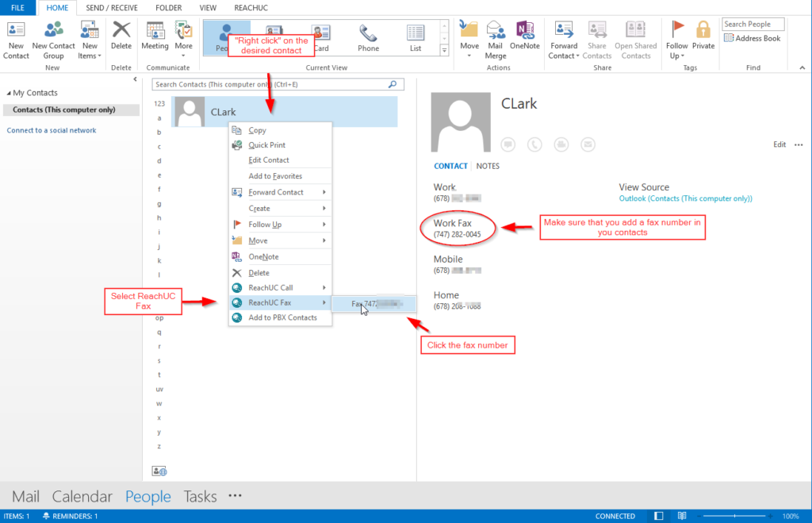The image size is (812, 523).
Task: Switch to Mail in navigation bar
Action: pos(26,497)
